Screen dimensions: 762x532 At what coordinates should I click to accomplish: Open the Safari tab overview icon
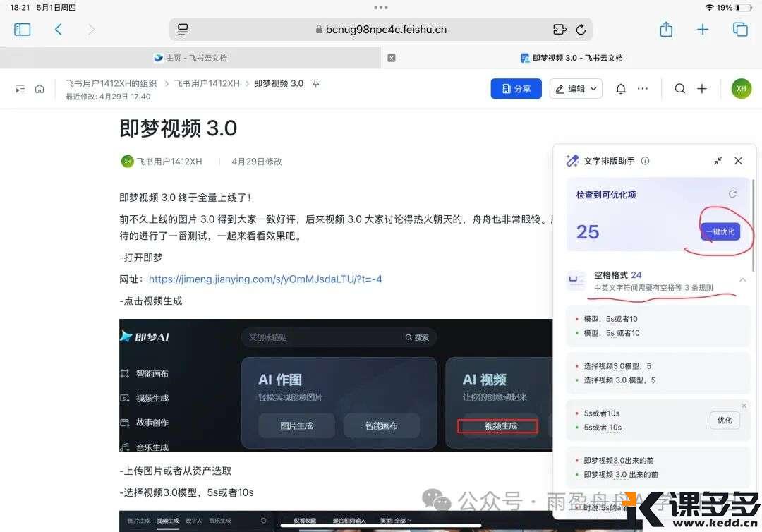[740, 29]
